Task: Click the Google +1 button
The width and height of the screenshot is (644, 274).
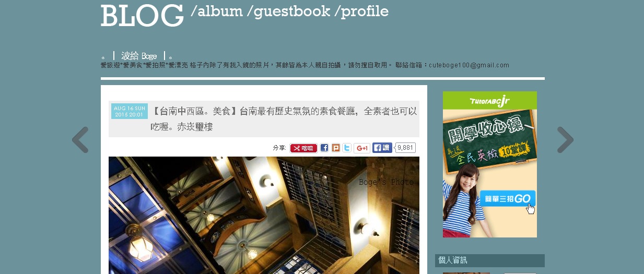Action: coord(362,148)
